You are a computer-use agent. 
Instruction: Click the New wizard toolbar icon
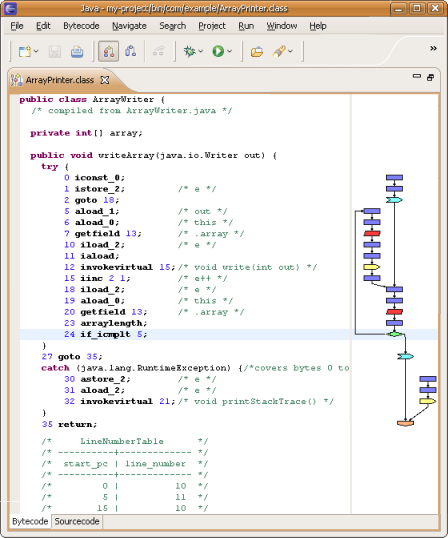[25, 51]
